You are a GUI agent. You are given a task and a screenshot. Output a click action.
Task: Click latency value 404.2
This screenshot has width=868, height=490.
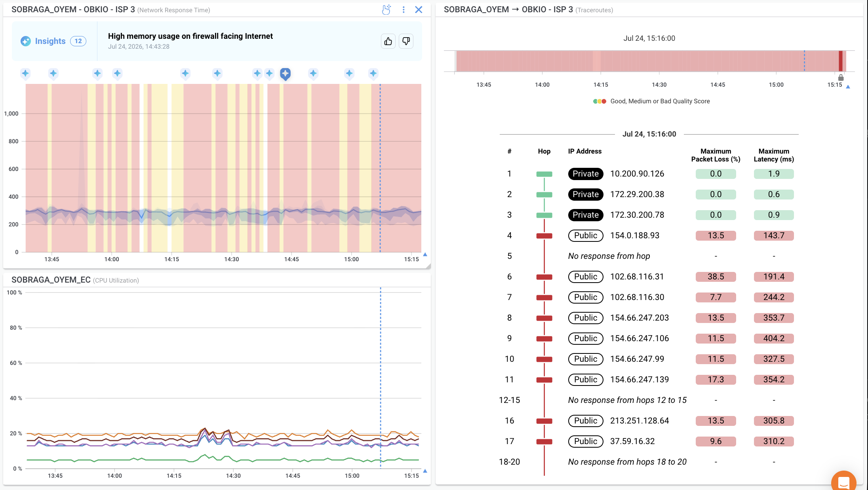[x=774, y=338]
